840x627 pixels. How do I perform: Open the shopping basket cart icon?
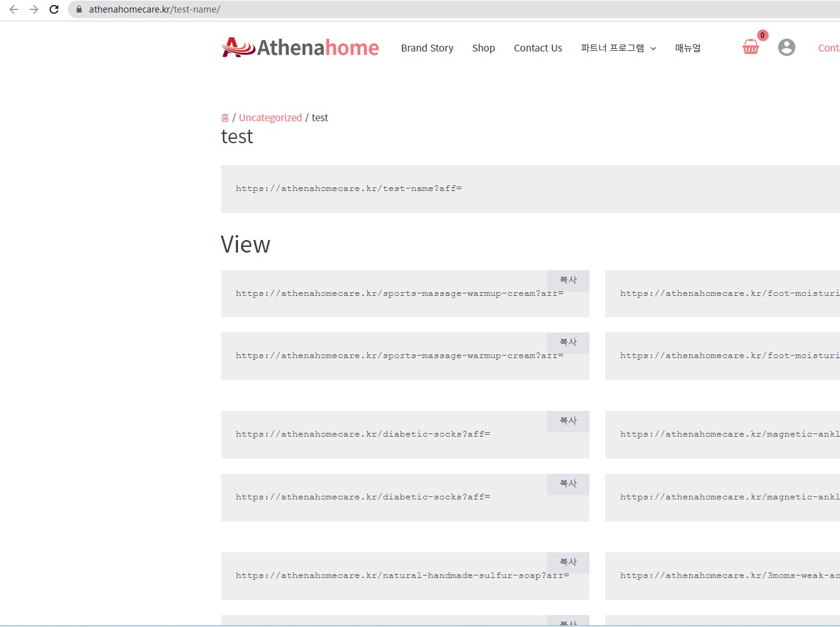[751, 46]
